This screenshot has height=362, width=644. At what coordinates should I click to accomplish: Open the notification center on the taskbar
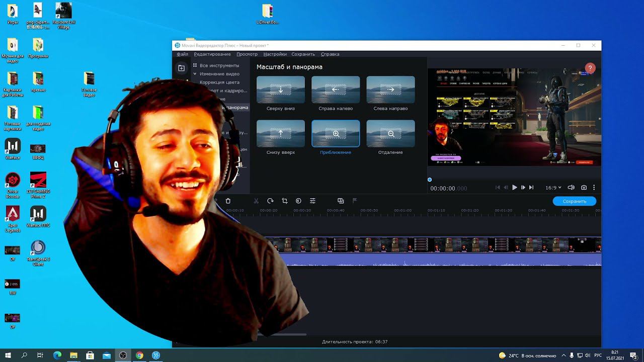(633, 355)
